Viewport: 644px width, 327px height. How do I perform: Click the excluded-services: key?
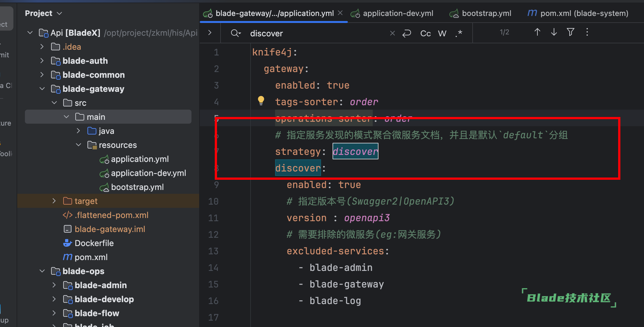tap(338, 251)
